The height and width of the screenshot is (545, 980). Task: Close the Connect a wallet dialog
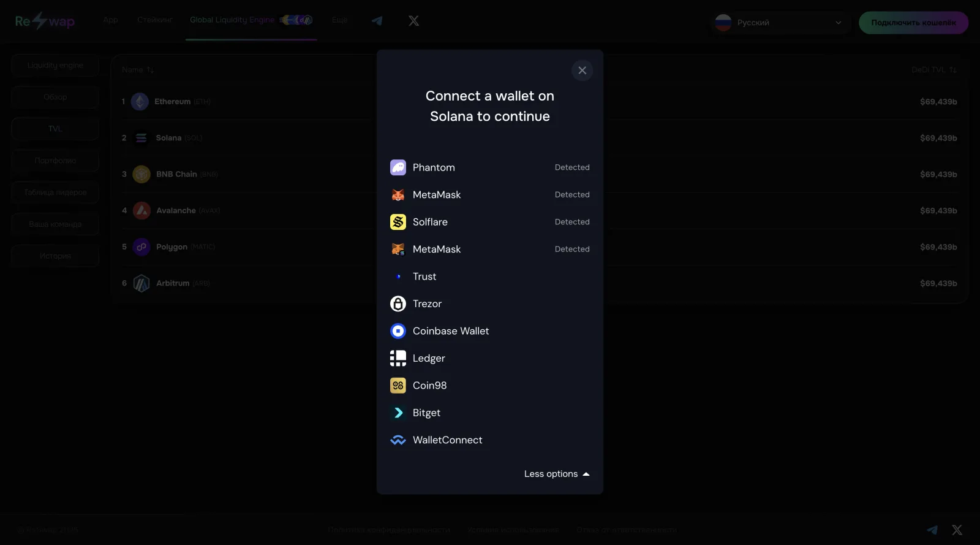click(x=582, y=71)
